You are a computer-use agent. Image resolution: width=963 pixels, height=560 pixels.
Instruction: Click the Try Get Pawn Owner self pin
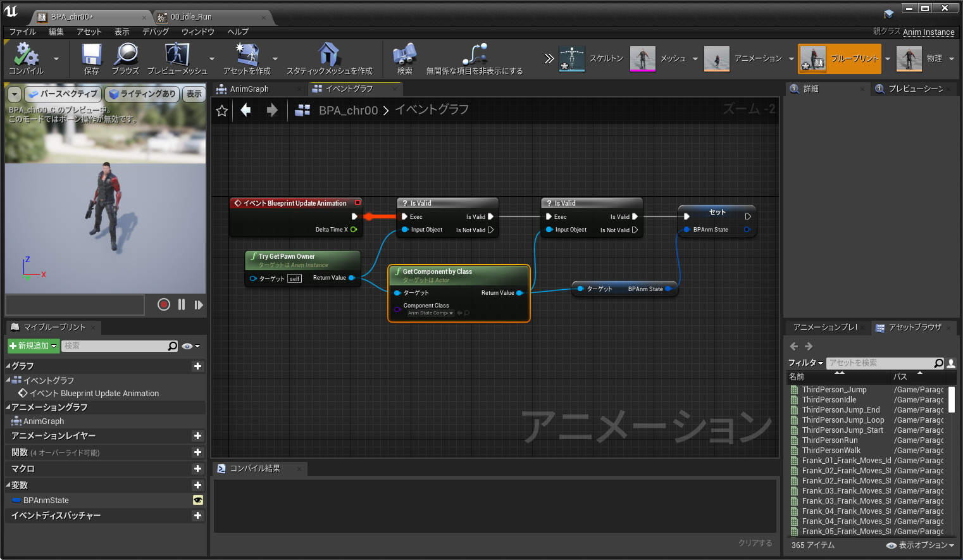point(253,278)
